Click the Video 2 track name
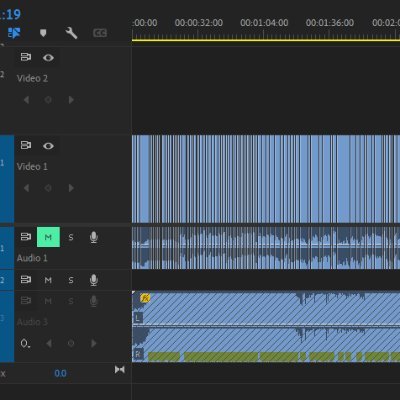 (32, 79)
